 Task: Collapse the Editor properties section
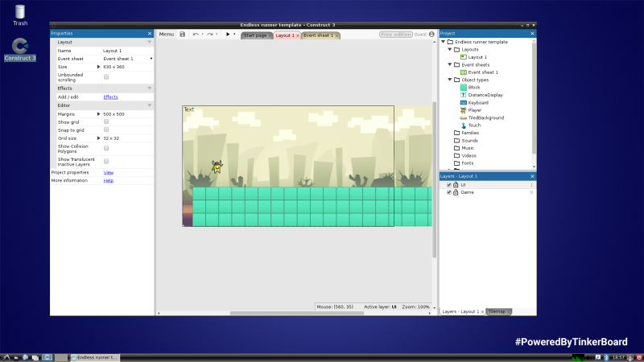pyautogui.click(x=150, y=105)
